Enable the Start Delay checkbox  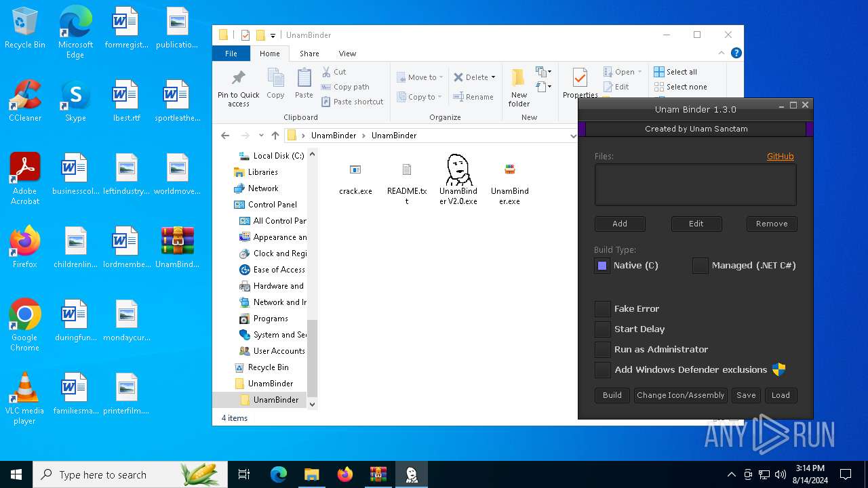603,329
